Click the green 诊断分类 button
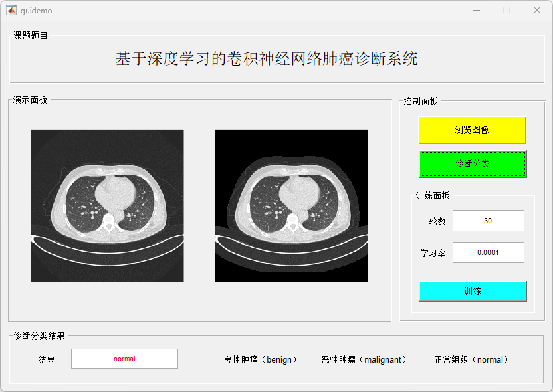The width and height of the screenshot is (553, 392). point(473,163)
